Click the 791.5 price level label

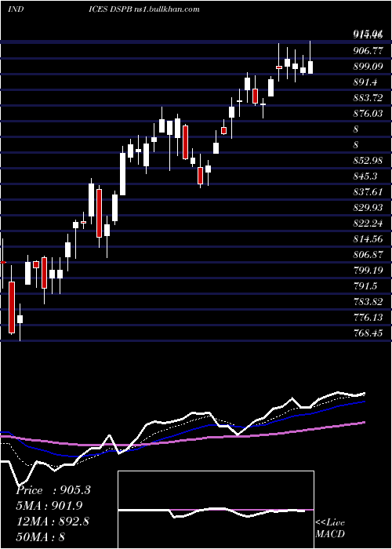pyautogui.click(x=365, y=285)
